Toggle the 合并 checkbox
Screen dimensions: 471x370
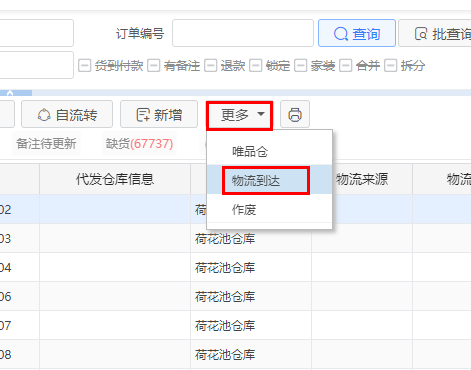coord(345,66)
